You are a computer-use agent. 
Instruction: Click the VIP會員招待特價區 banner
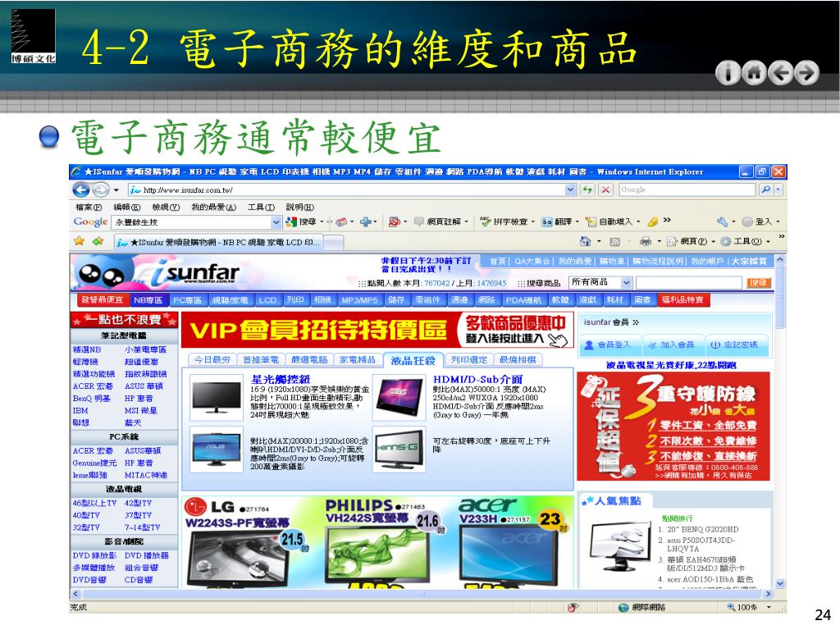377,330
